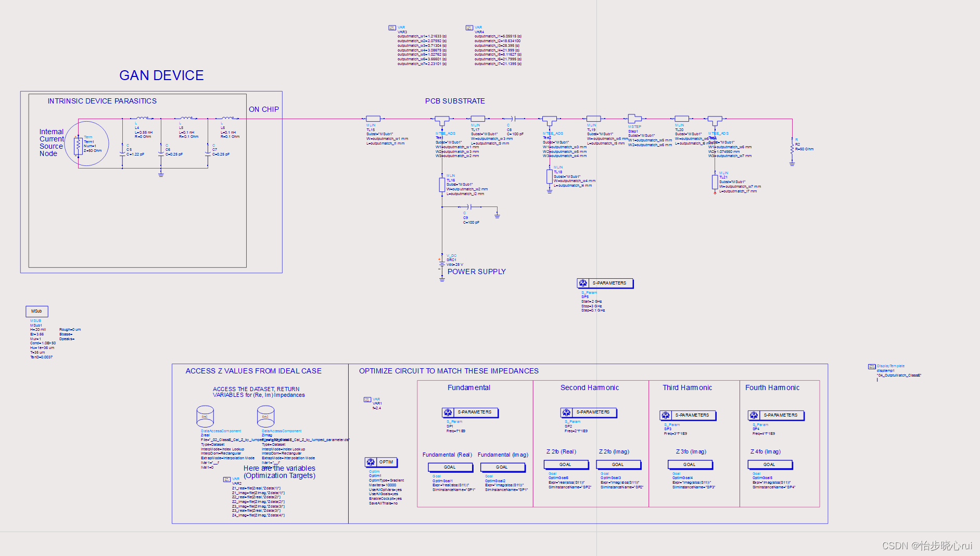
Task: Click the DisplayTemplate disptemp1 icon
Action: [872, 367]
